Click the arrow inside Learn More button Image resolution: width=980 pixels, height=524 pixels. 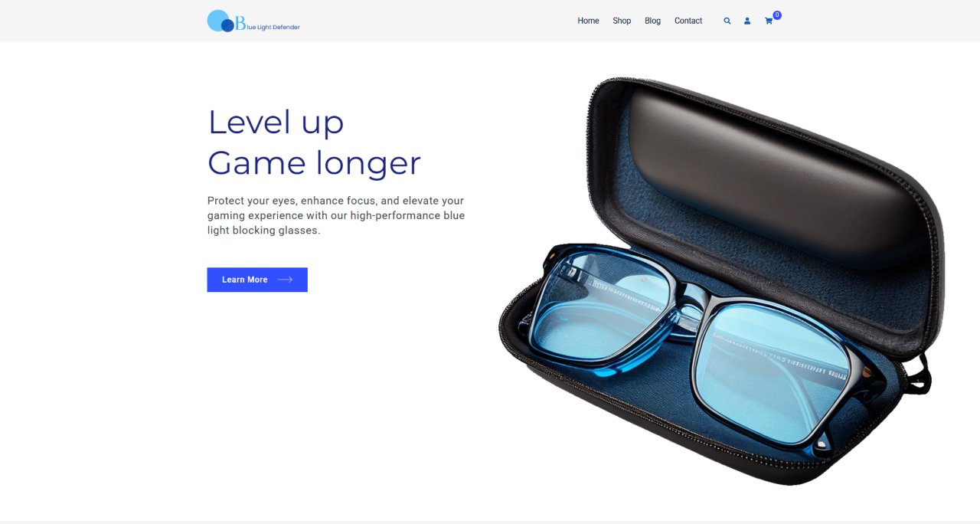pyautogui.click(x=285, y=280)
